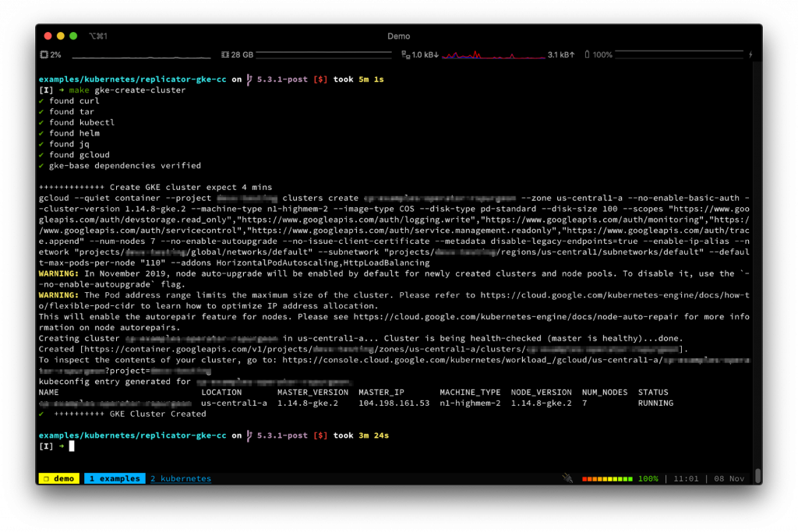Switch to tmux window 1 examples
This screenshot has height=532, width=798.
point(114,478)
